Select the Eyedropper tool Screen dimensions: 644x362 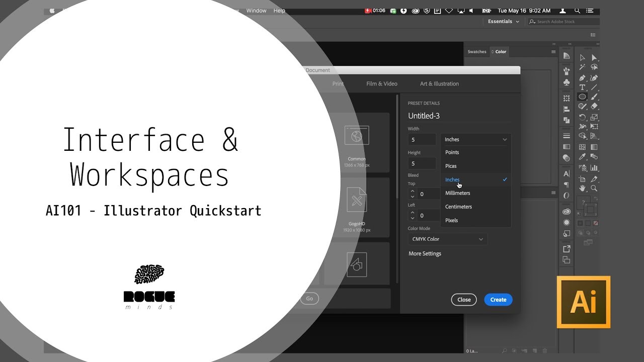[582, 157]
